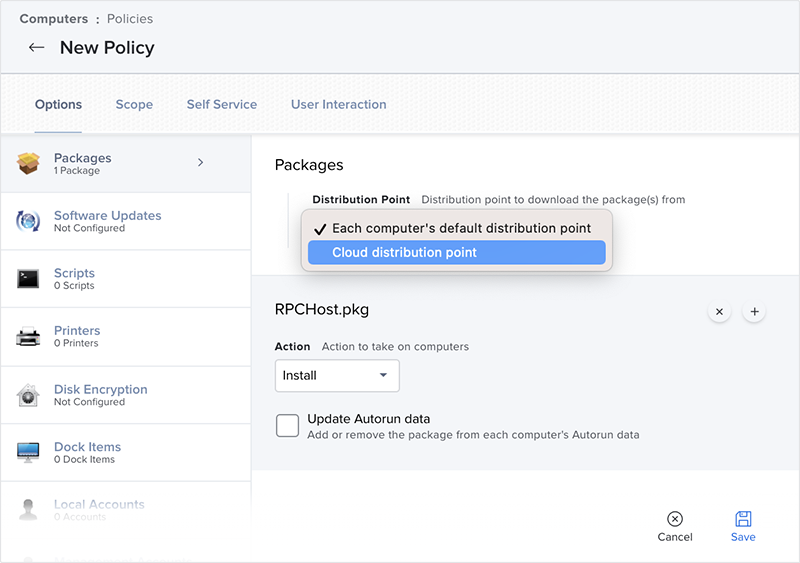Cancel the new policy
The width and height of the screenshot is (800, 563).
[675, 526]
